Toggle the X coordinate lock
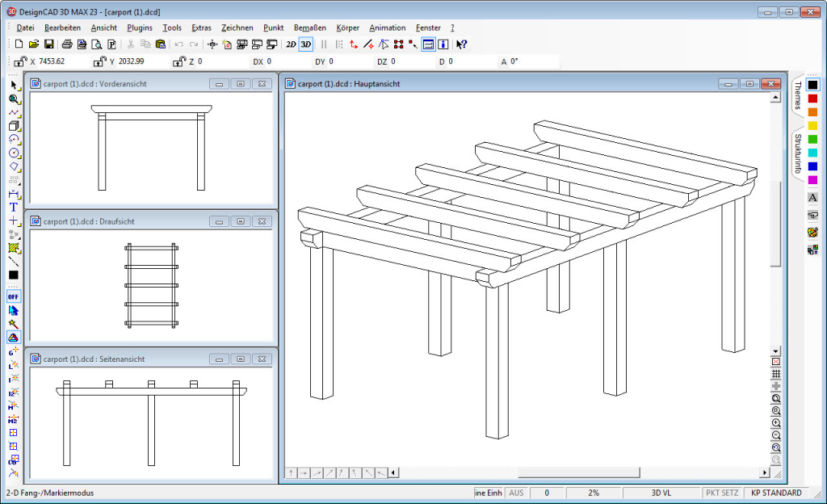 pyautogui.click(x=20, y=61)
